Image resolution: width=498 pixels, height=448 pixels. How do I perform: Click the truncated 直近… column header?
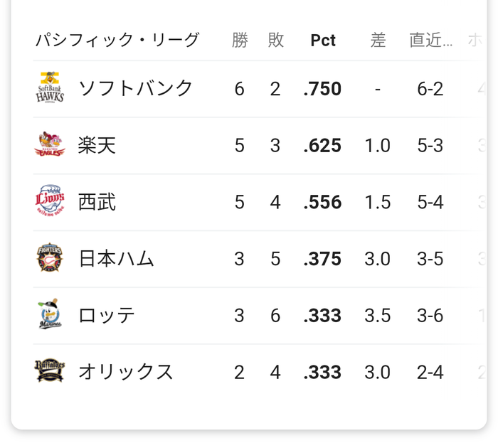[x=430, y=40]
